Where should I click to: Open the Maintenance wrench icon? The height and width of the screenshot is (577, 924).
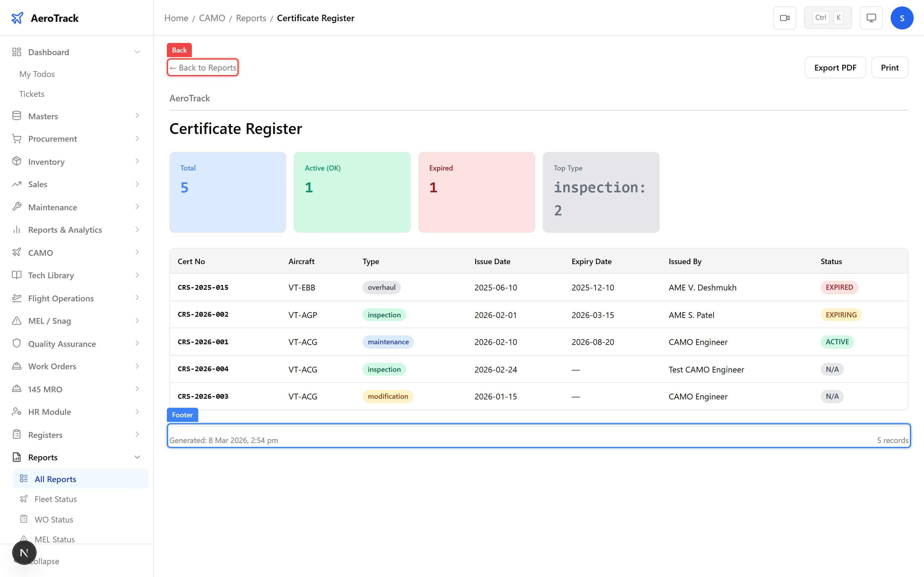[x=17, y=207]
